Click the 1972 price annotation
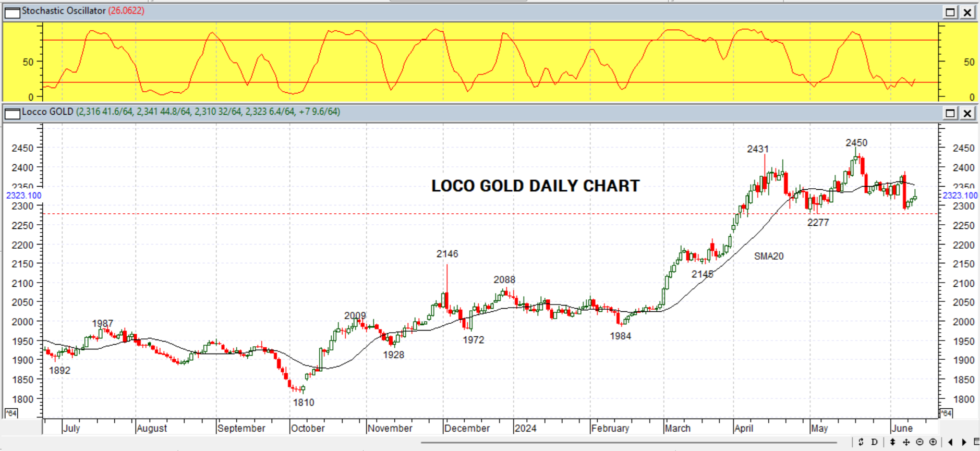This screenshot has width=980, height=451. click(474, 340)
